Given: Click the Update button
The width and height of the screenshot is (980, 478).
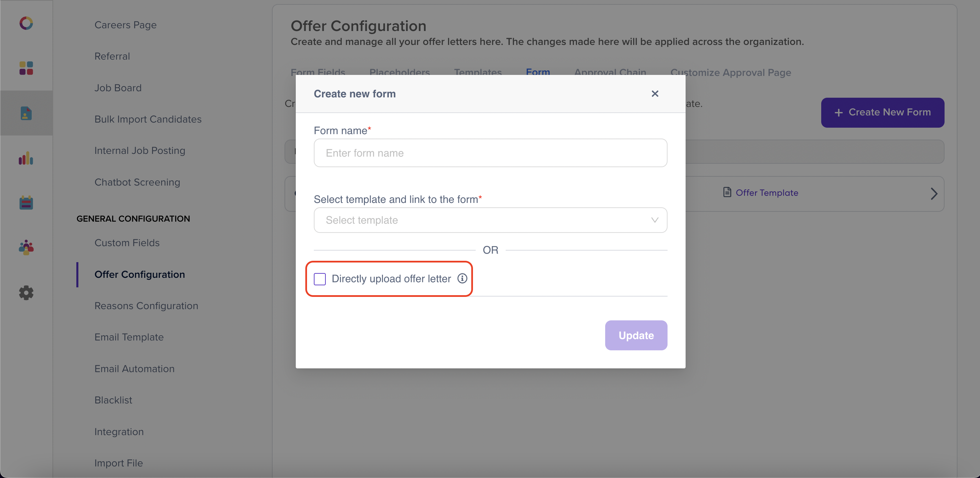Looking at the screenshot, I should pos(636,335).
